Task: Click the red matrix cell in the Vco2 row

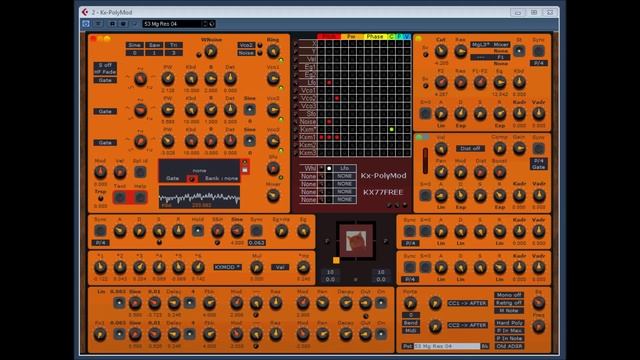Action: pyautogui.click(x=337, y=98)
